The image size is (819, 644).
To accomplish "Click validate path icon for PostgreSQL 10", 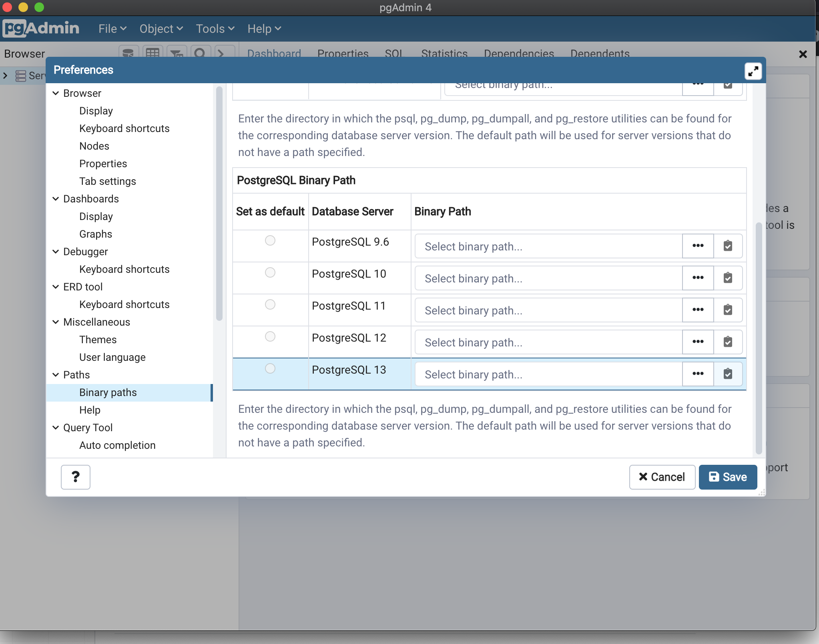I will pos(728,278).
